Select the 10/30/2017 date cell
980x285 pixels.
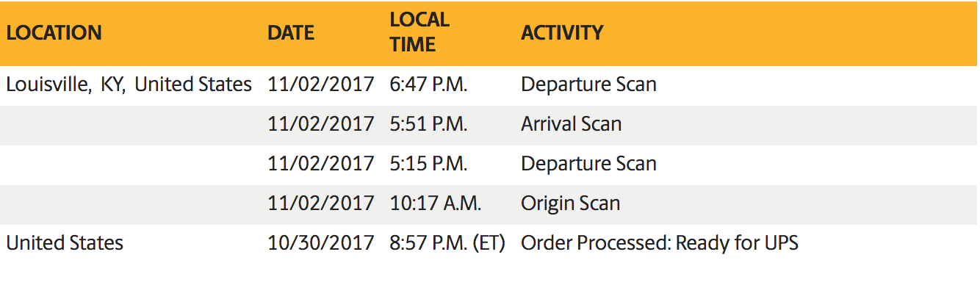[x=321, y=243]
